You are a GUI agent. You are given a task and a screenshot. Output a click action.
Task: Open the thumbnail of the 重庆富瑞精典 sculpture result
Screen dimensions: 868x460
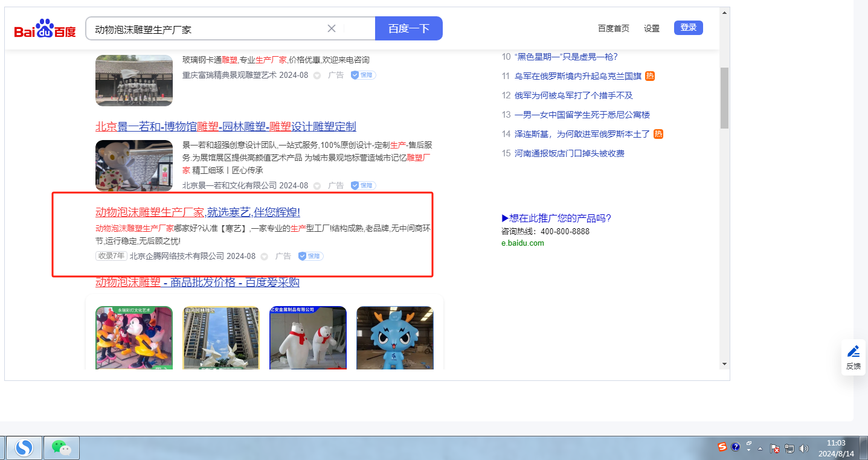tap(134, 80)
